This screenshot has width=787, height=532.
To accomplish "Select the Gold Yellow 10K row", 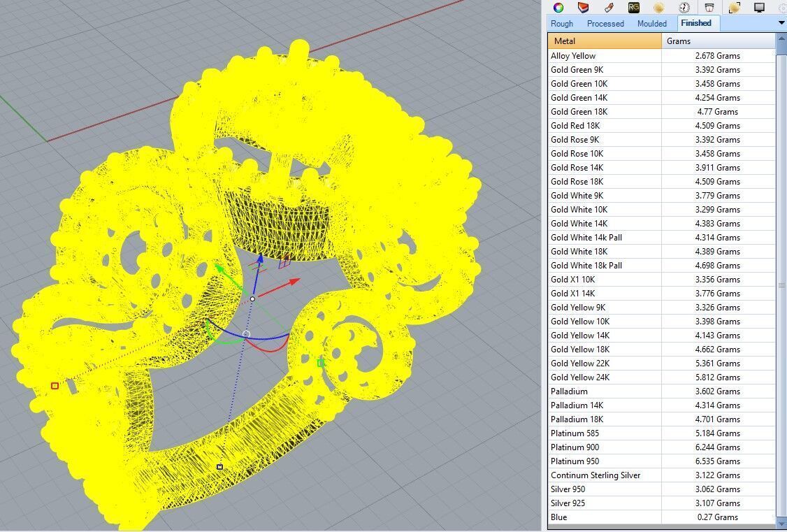I will coord(661,322).
